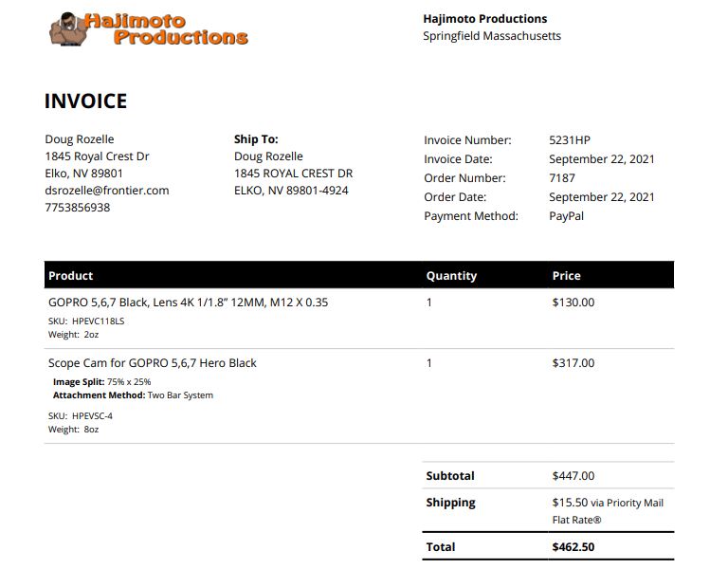Image resolution: width=728 pixels, height=569 pixels.
Task: Click the Scope Cam for GOPRO product name
Action: tap(153, 363)
